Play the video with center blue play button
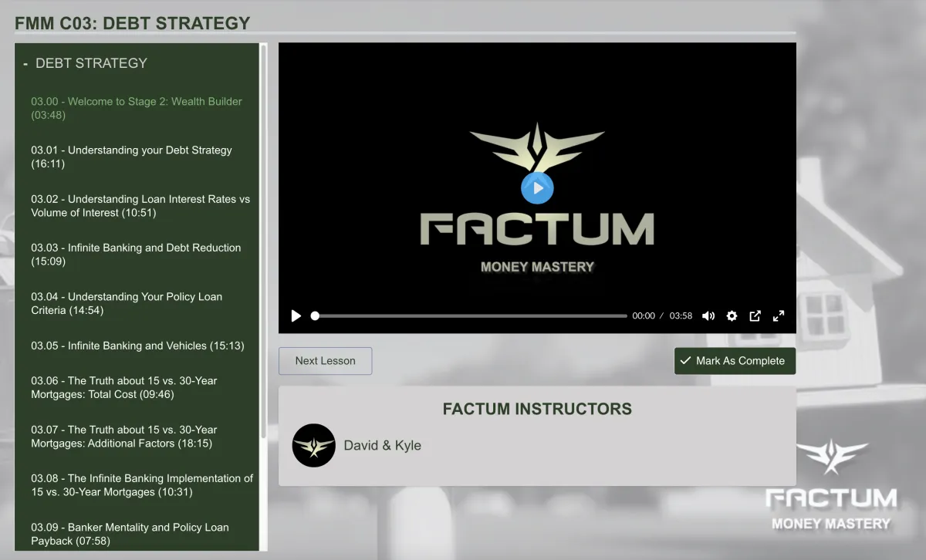The height and width of the screenshot is (560, 926). [x=537, y=187]
